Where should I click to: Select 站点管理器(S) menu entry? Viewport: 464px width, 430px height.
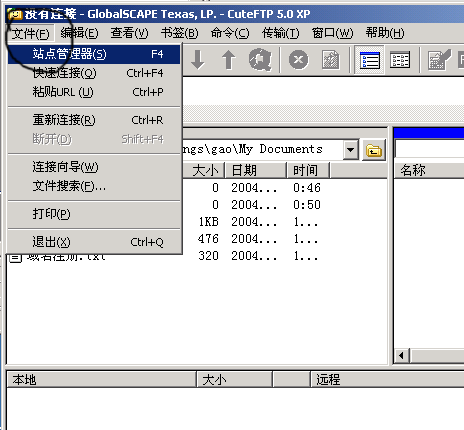click(x=94, y=54)
